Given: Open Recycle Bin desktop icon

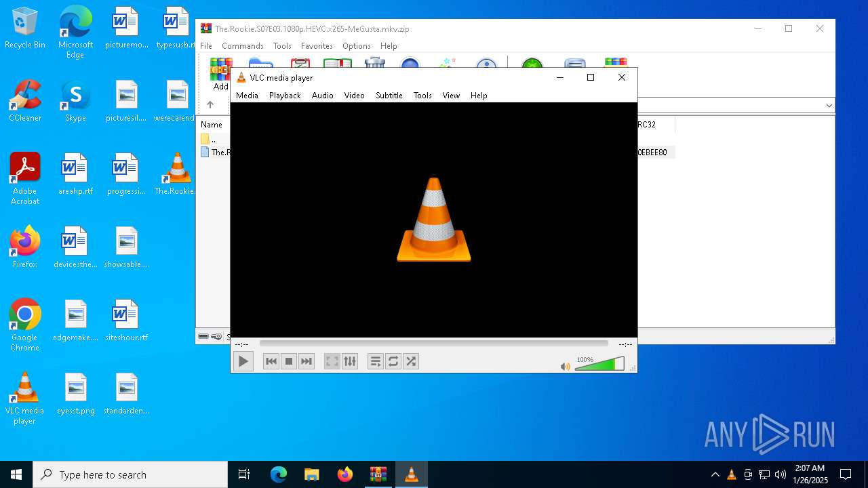Looking at the screenshot, I should click(25, 28).
